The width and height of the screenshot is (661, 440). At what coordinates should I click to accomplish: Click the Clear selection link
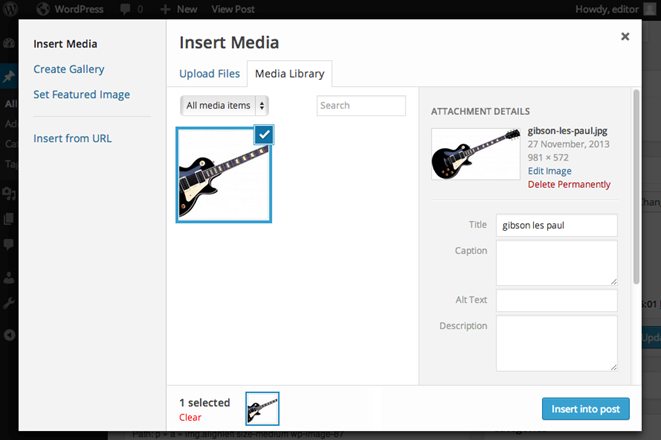190,418
